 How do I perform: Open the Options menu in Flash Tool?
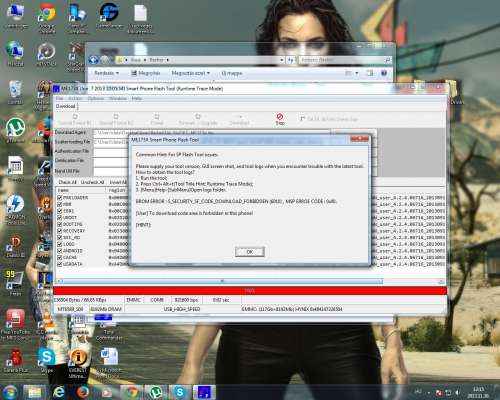tap(96, 98)
